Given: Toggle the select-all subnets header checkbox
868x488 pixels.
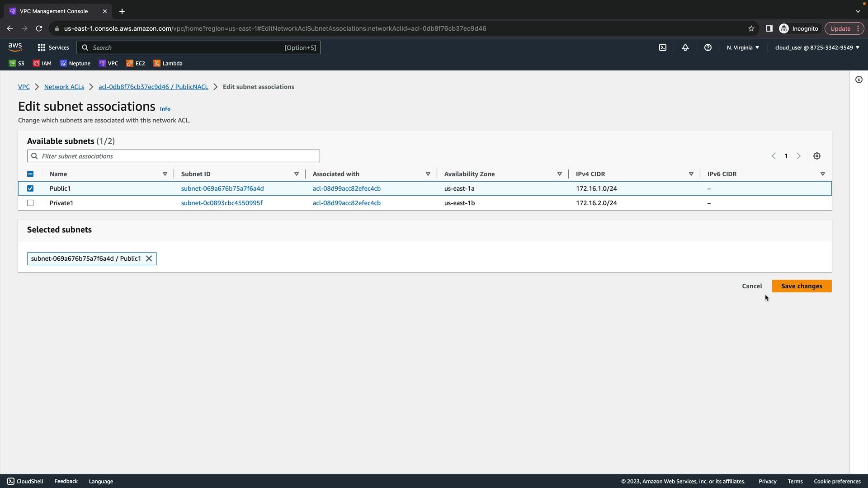Looking at the screenshot, I should tap(30, 174).
